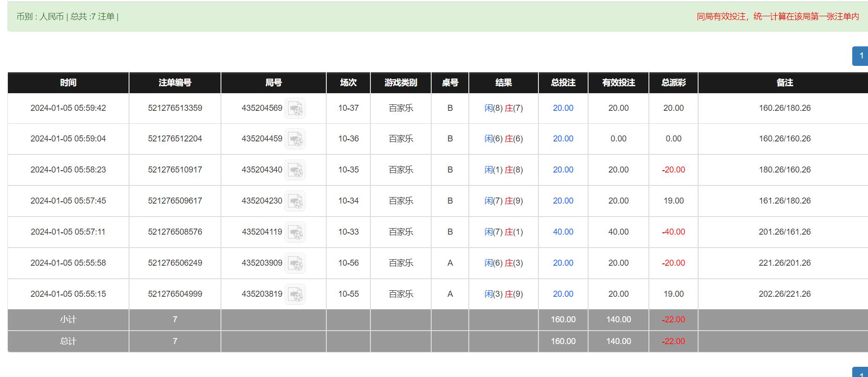Viewport: 868px width, 377px height.
Task: Open total bet 20.00 for order 521276509617
Action: 563,201
